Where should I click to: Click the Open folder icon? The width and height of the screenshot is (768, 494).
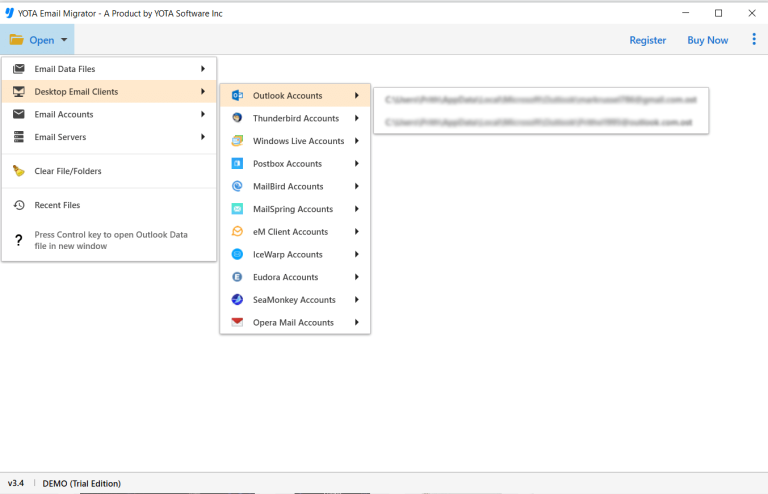pos(17,40)
